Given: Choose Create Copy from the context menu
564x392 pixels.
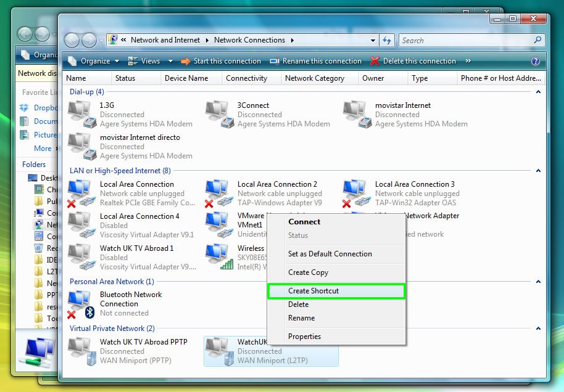Looking at the screenshot, I should tap(337, 272).
